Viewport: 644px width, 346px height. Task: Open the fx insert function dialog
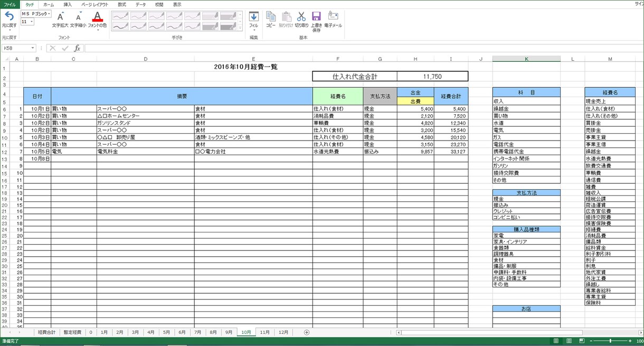77,48
